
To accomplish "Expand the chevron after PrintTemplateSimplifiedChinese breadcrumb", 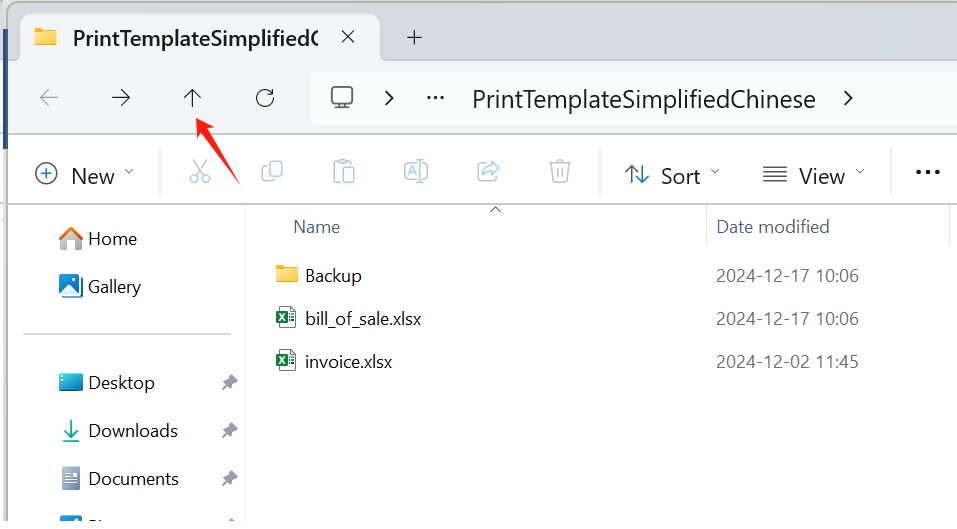I will coord(848,98).
